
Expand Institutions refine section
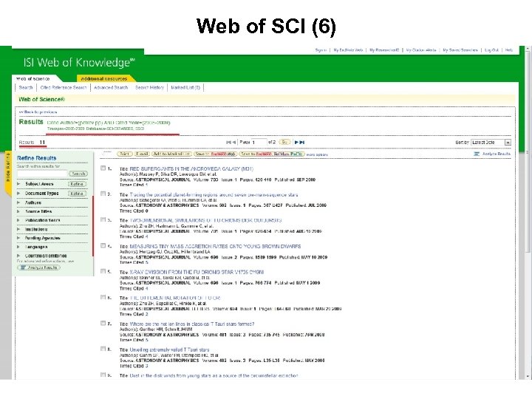[18, 229]
